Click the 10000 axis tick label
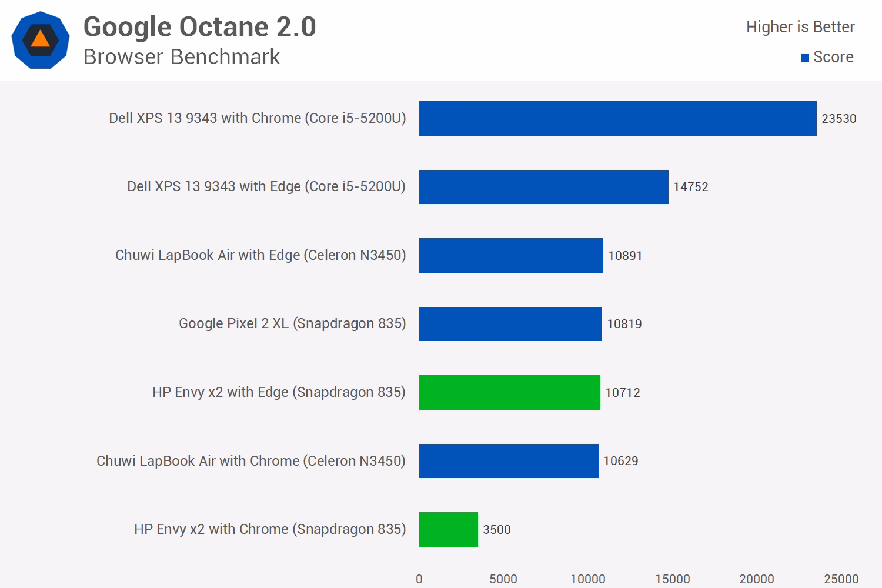 pos(588,579)
